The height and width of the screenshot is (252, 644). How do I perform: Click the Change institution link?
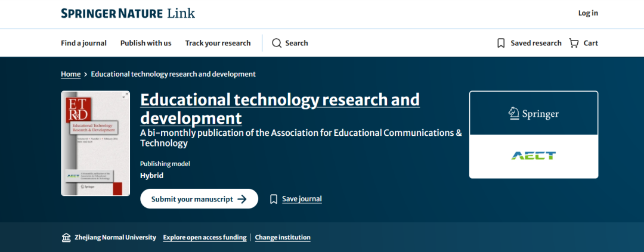pyautogui.click(x=283, y=237)
